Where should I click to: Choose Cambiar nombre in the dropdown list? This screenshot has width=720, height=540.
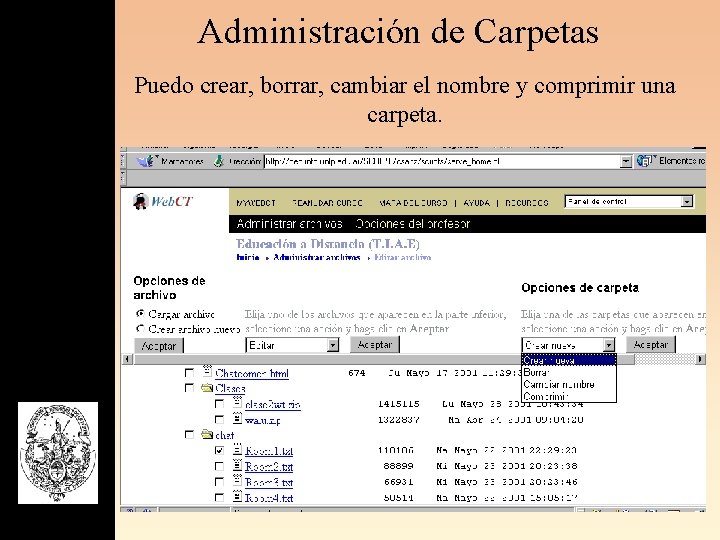(x=568, y=384)
